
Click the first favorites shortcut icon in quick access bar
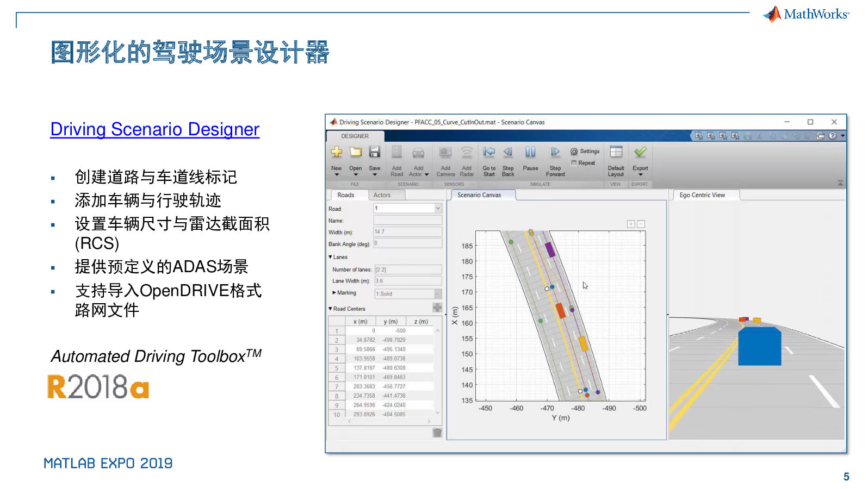pos(699,136)
